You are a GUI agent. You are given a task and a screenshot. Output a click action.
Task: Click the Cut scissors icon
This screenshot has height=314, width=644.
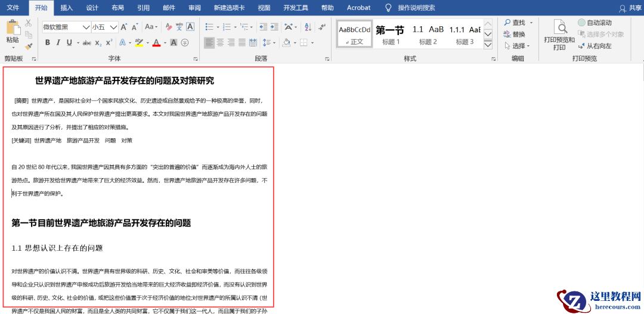click(28, 23)
